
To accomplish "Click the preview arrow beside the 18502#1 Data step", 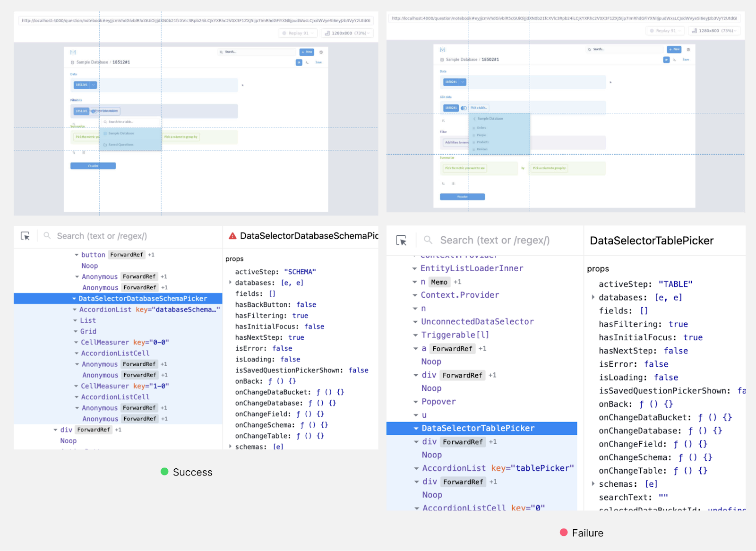I will (x=610, y=82).
